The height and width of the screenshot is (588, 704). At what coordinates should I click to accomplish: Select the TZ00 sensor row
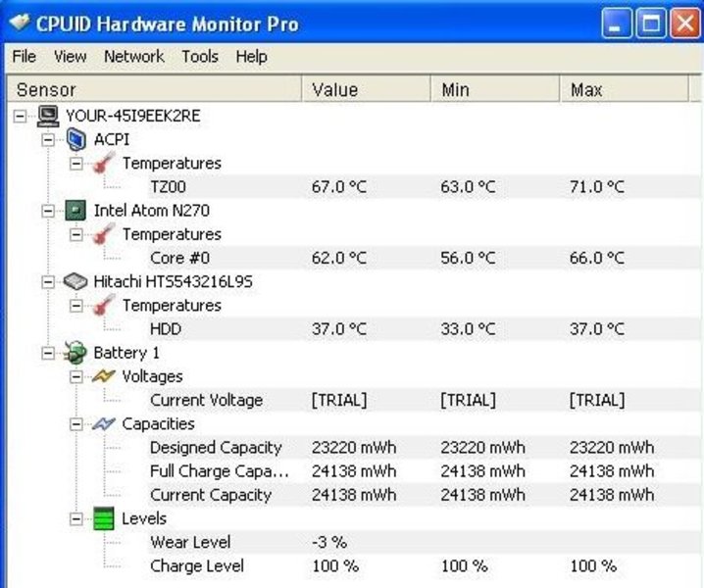pyautogui.click(x=424, y=186)
